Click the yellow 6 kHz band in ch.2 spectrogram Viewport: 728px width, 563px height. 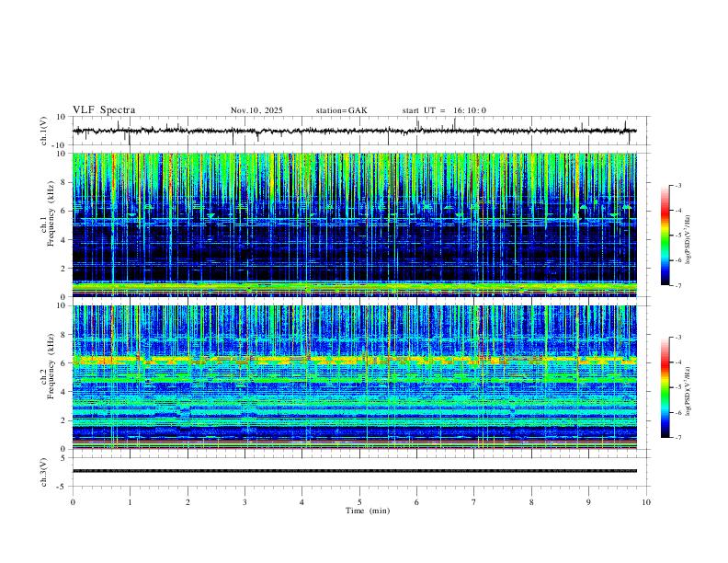tap(354, 360)
